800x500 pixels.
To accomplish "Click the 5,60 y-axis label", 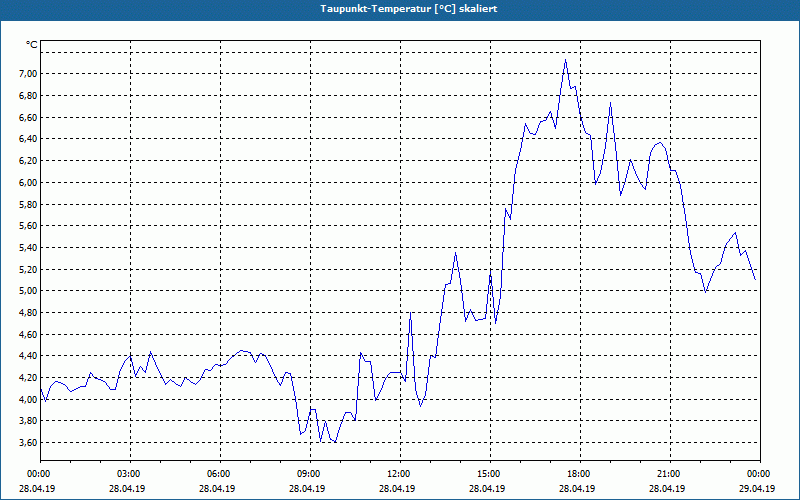I will click(x=29, y=226).
